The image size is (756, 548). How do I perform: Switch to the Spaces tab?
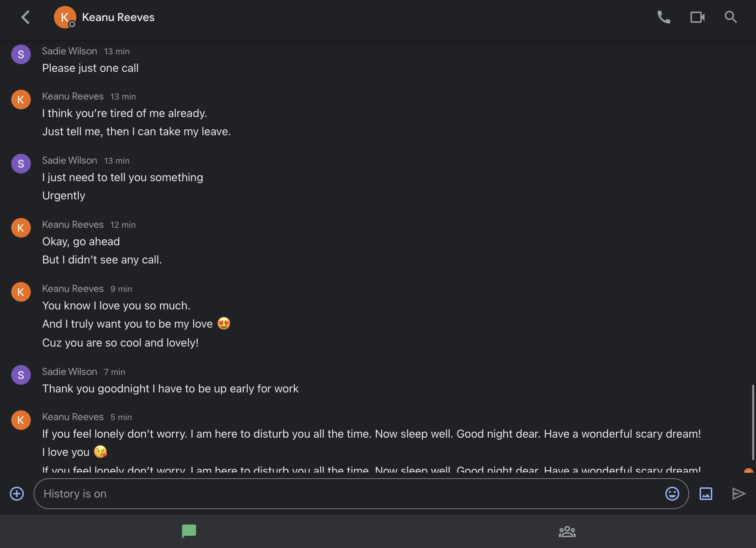[567, 531]
